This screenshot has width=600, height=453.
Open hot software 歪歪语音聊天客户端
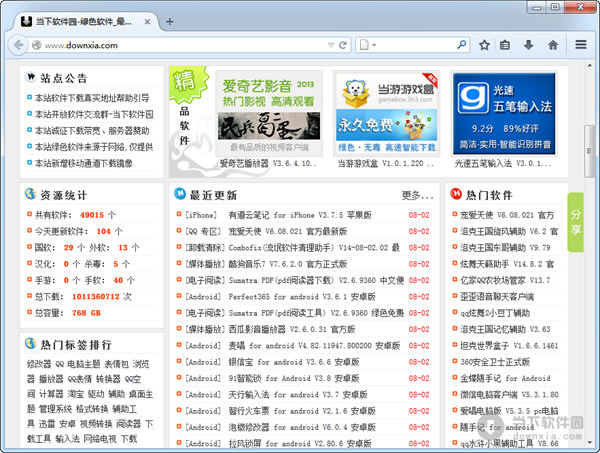497,297
